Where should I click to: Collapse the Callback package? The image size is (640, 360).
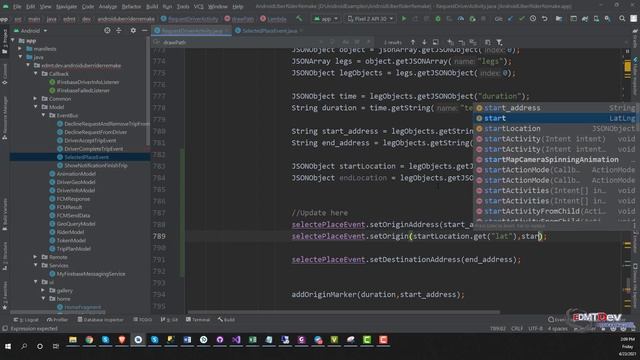pos(36,74)
